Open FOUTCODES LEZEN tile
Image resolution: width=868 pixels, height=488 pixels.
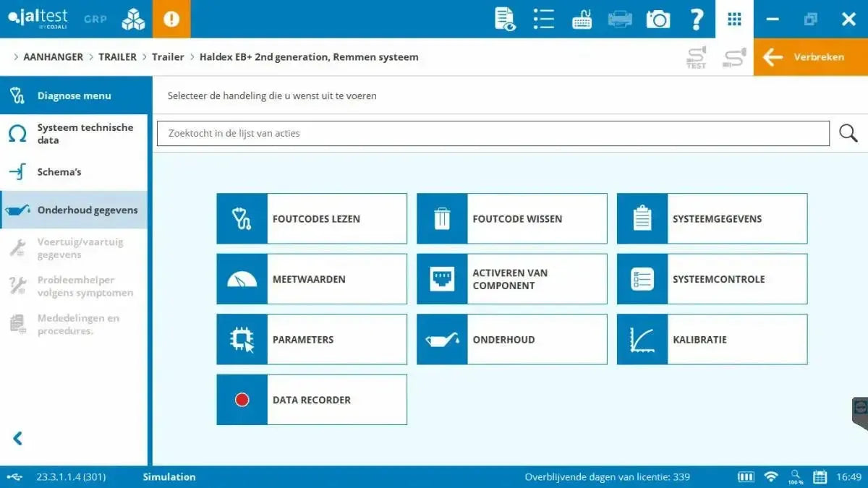tap(312, 218)
